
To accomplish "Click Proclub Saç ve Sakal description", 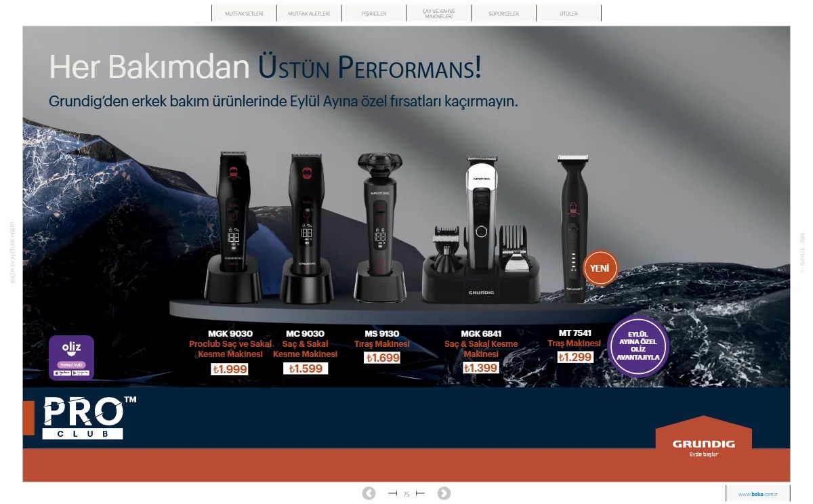I will 230,349.
